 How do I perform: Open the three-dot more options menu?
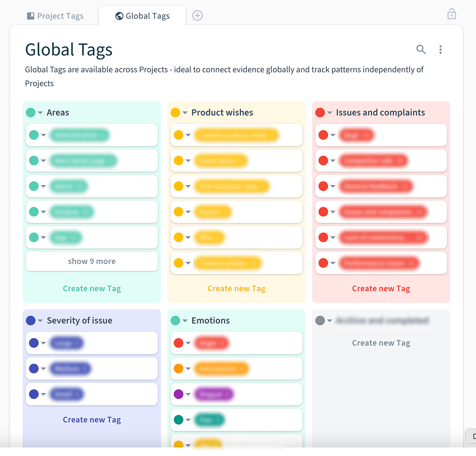click(x=440, y=50)
